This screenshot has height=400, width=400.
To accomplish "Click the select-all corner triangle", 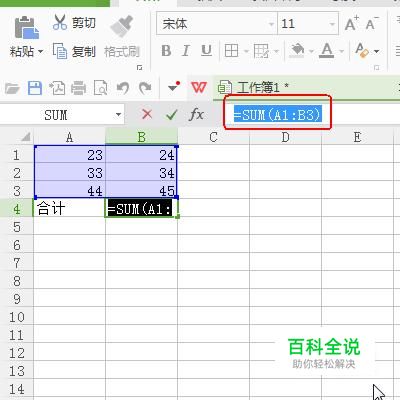I will pyautogui.click(x=25, y=137).
